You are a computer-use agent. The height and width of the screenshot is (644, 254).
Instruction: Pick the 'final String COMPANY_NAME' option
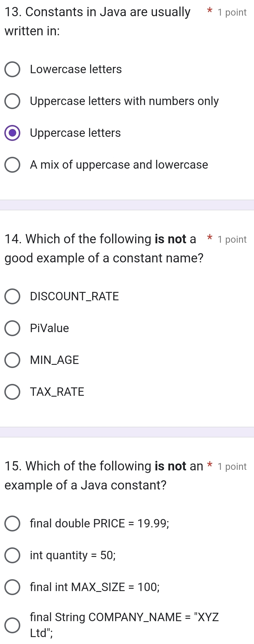click(12, 625)
